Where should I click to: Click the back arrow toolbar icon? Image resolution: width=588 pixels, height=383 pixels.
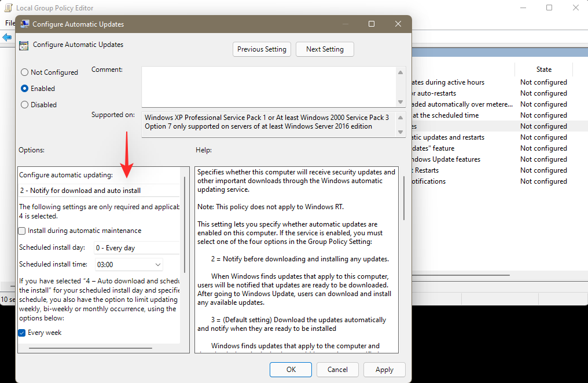coord(6,37)
